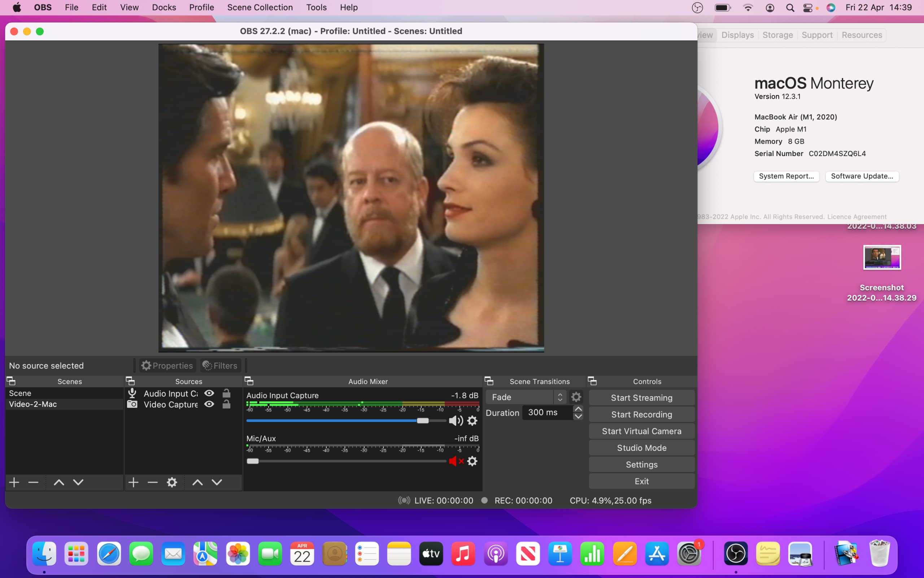Add a new source with the plus icon
This screenshot has height=578, width=924.
[x=133, y=482]
